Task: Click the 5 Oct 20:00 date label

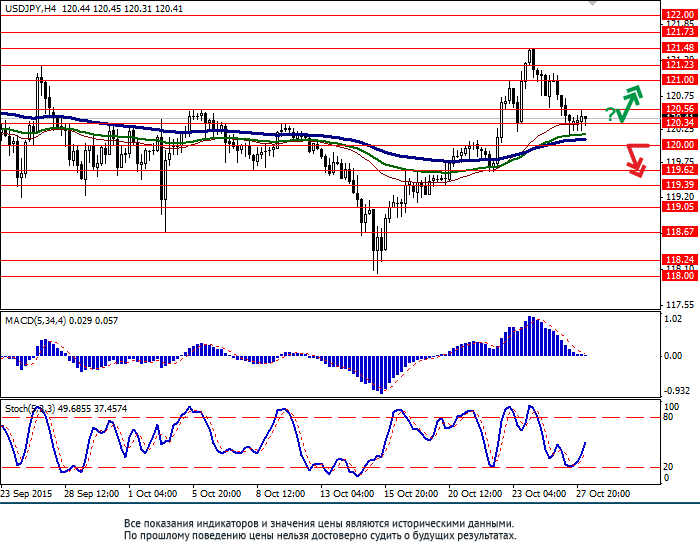Action: 217,494
